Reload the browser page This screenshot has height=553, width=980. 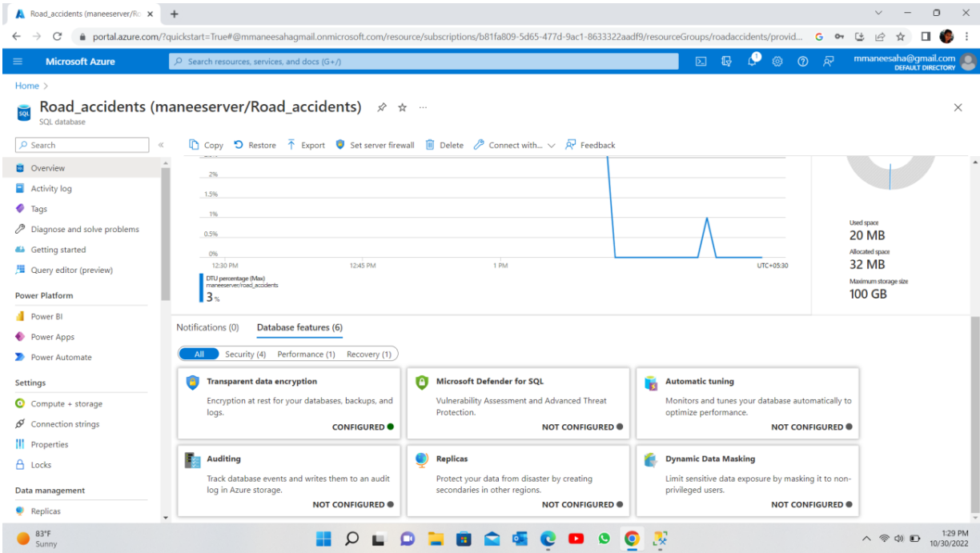click(57, 37)
